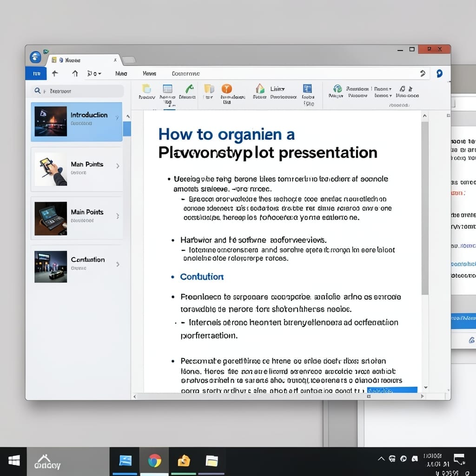
Task: Click the round blue app logo in the title bar
Action: pyautogui.click(x=35, y=57)
